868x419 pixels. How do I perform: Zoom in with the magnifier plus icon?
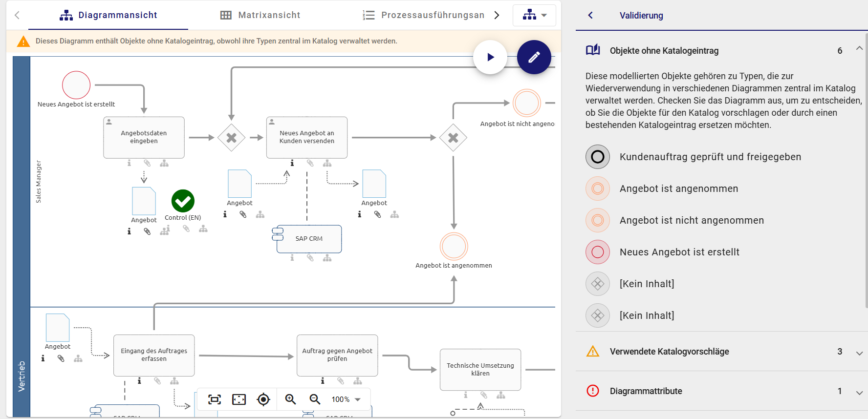[x=290, y=399]
